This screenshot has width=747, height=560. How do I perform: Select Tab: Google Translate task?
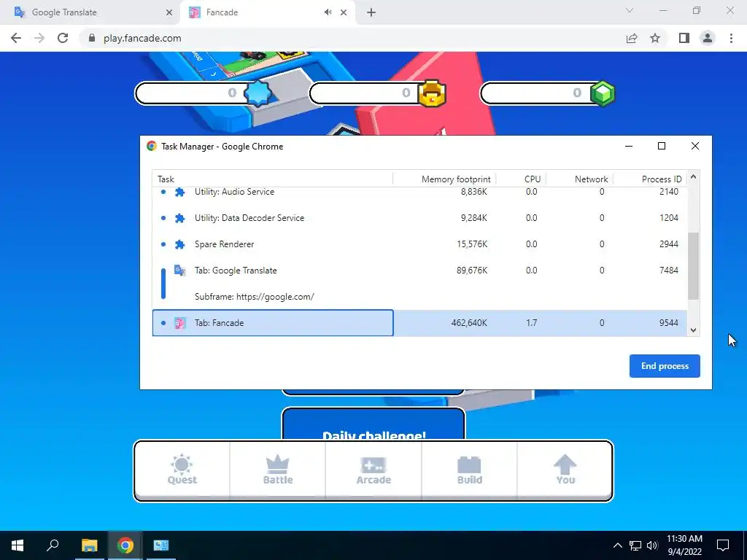[419, 271]
